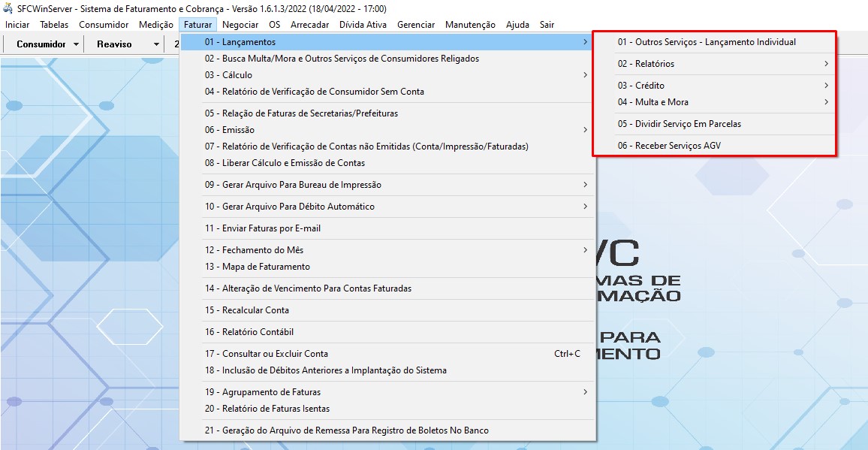Click the Sair menu item
Viewport: 868px width, 450px height.
pyautogui.click(x=547, y=25)
